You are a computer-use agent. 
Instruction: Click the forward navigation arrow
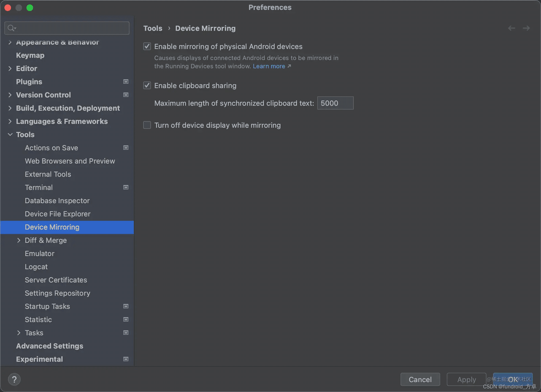point(526,28)
